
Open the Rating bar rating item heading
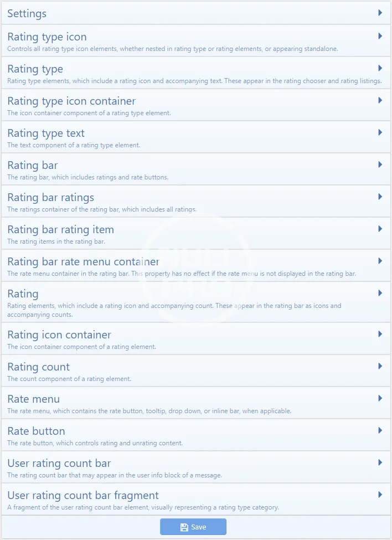[60, 229]
